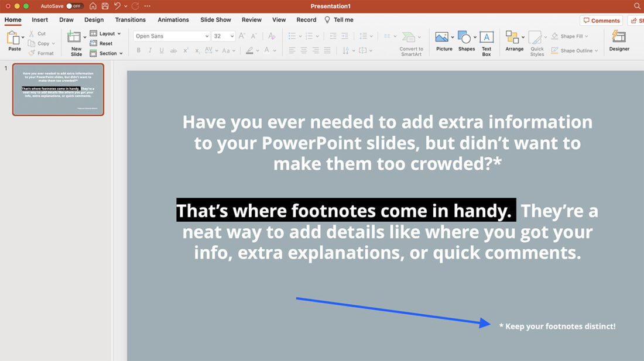This screenshot has width=644, height=361.
Task: Open the Open Sans font dropdown
Action: point(171,36)
